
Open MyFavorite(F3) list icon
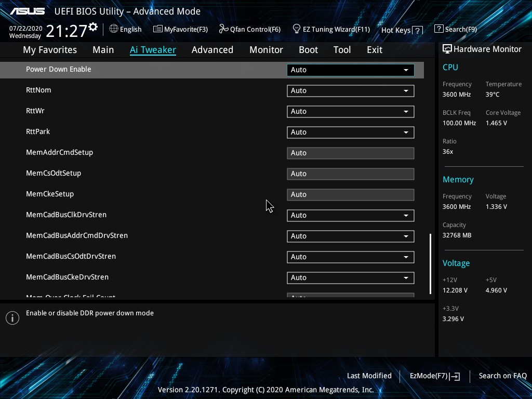[157, 29]
